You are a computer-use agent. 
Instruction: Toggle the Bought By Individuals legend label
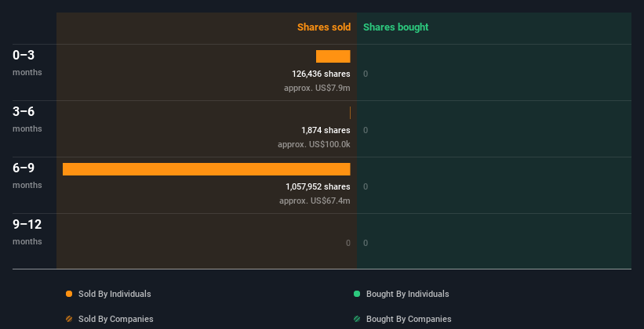407,294
